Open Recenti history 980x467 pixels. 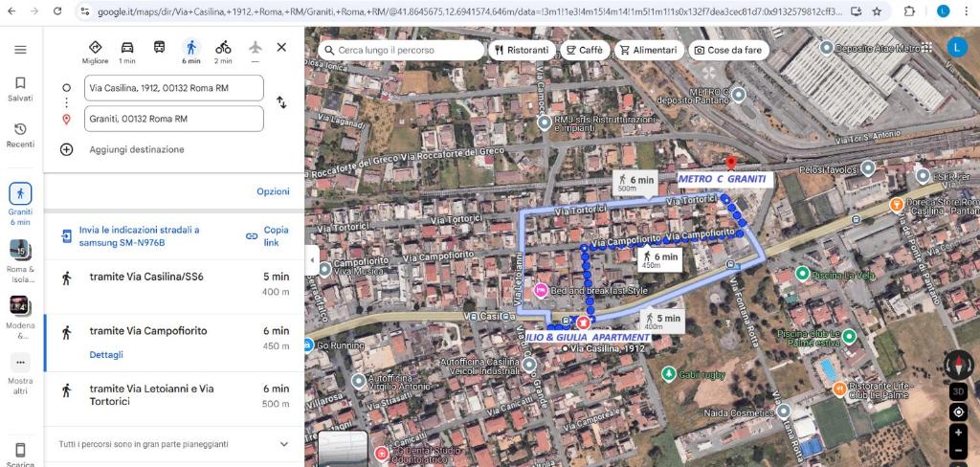click(x=20, y=135)
